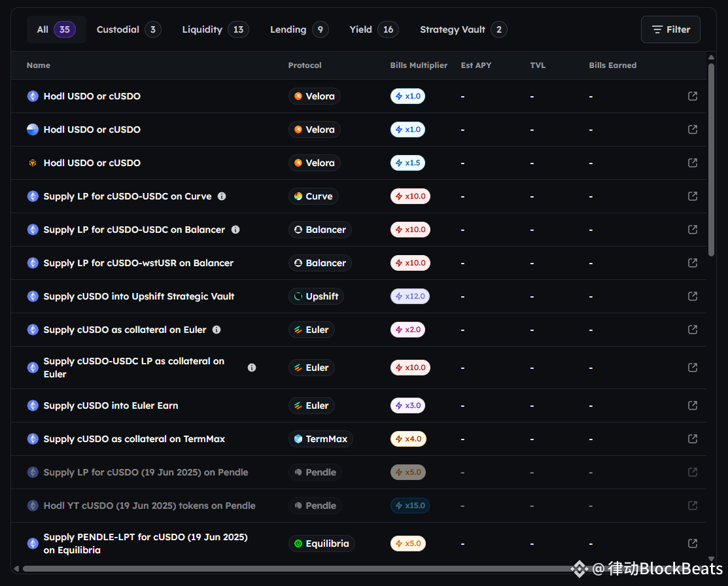This screenshot has height=586, width=728.
Task: Open external link for cUSDO-wstUSR on Balancer row
Action: click(692, 263)
